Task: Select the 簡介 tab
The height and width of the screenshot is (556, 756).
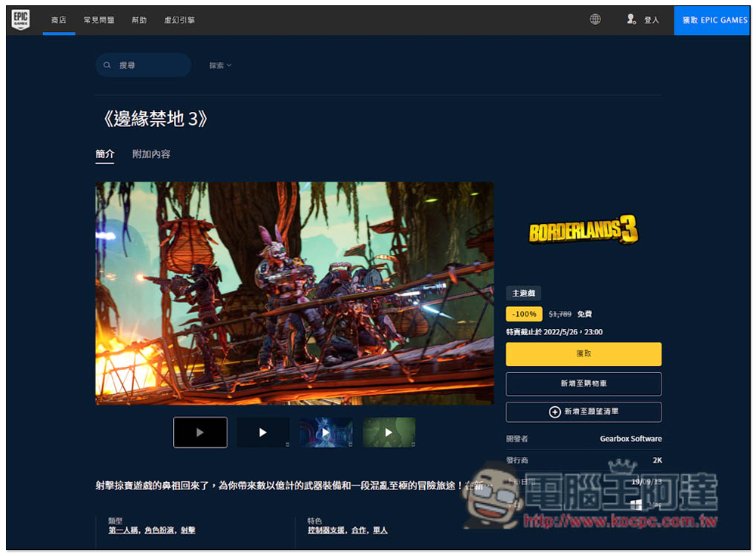Action: tap(104, 154)
